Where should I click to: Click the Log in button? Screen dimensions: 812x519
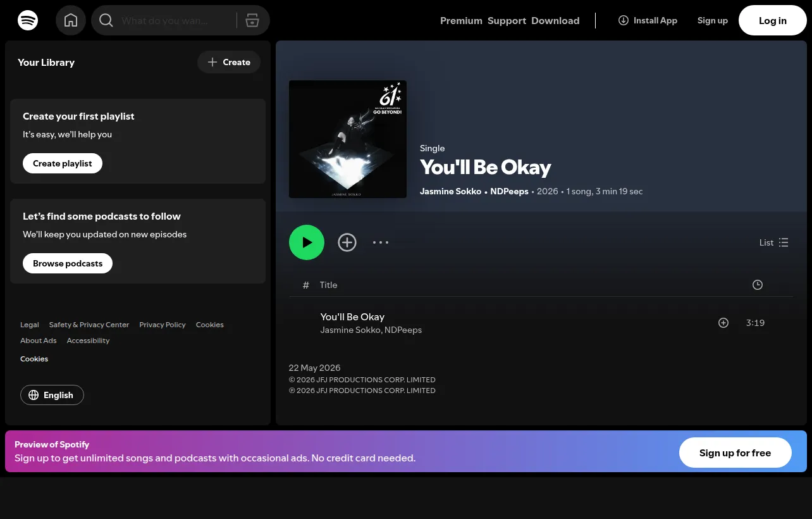pyautogui.click(x=773, y=20)
